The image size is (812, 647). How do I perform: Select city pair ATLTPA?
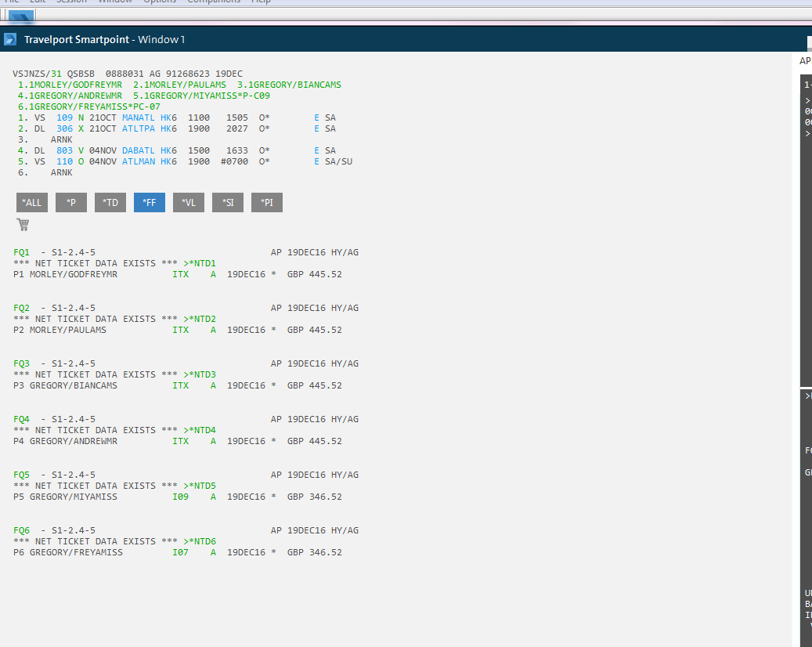coord(139,128)
